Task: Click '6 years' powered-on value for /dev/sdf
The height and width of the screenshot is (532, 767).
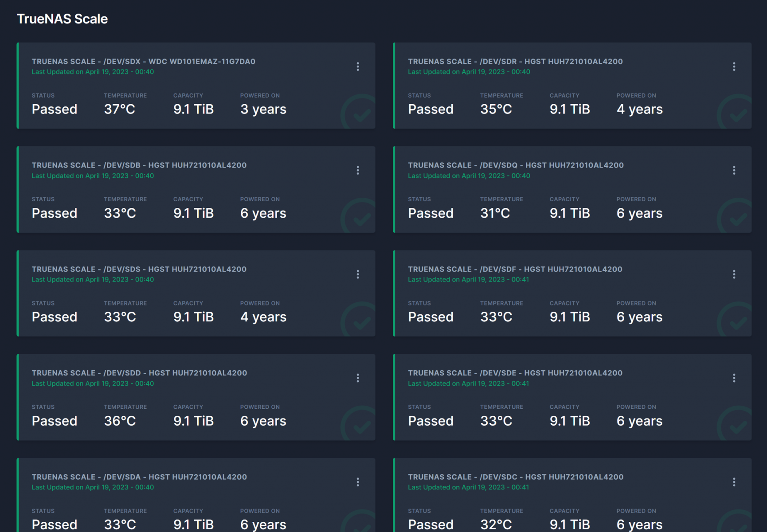Action: click(640, 317)
